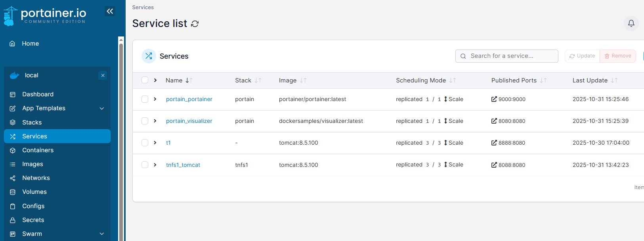Sort by Name column arrows
This screenshot has width=644, height=241.
pyautogui.click(x=189, y=80)
